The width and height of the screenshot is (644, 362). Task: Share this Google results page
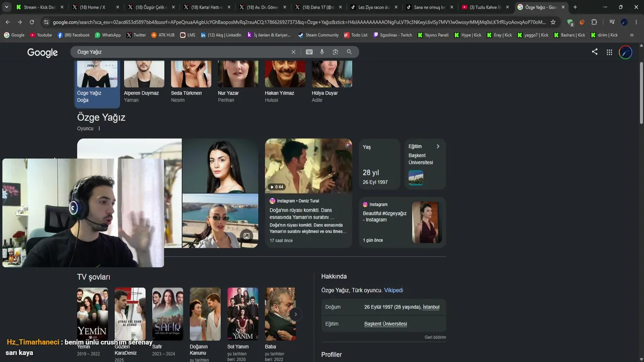coord(595,52)
